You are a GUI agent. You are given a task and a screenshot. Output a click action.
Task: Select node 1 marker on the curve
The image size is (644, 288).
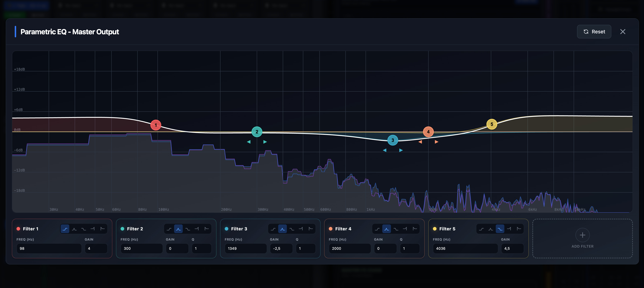point(156,125)
